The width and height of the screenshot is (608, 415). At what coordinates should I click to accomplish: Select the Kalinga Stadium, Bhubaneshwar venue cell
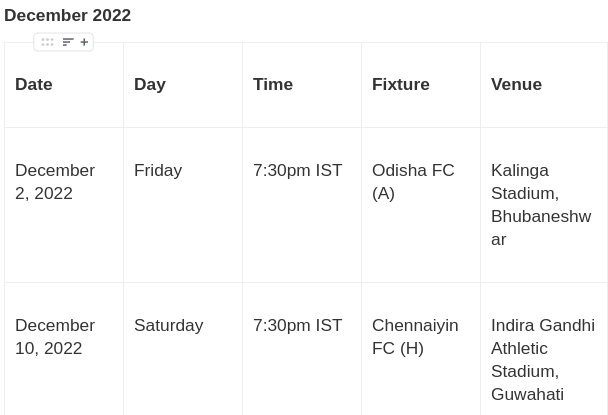(541, 204)
